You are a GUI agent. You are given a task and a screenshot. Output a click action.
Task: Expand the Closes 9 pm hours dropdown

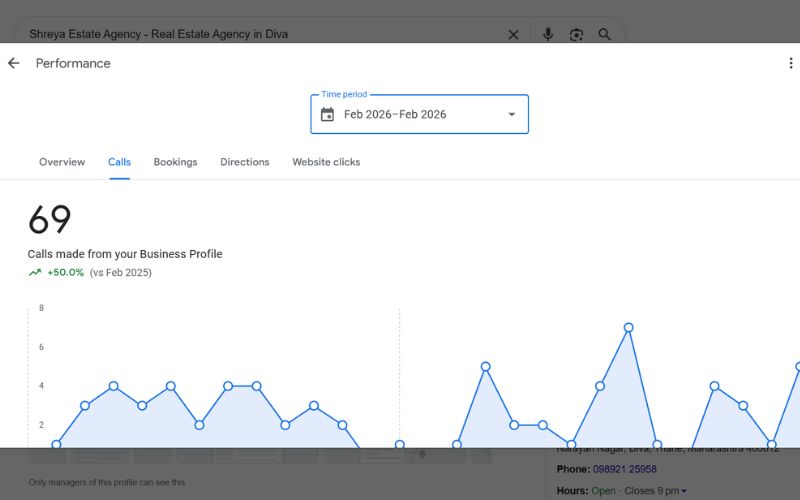point(683,491)
